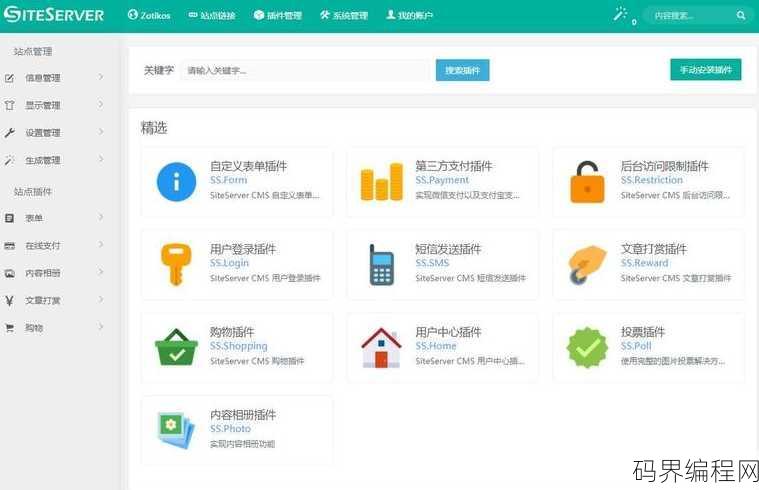Open the SS.Reward plugin link
This screenshot has height=490, width=759.
point(644,263)
